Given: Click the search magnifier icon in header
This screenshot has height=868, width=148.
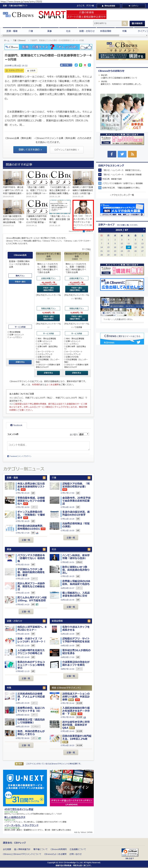Looking at the screenshot, I should (x=125, y=23).
